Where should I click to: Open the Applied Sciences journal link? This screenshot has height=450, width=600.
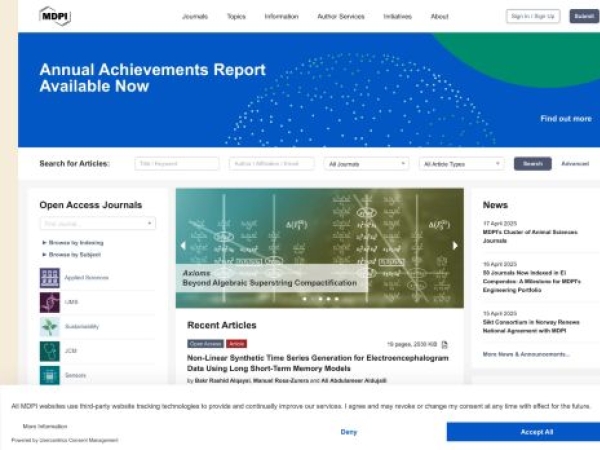coord(86,278)
